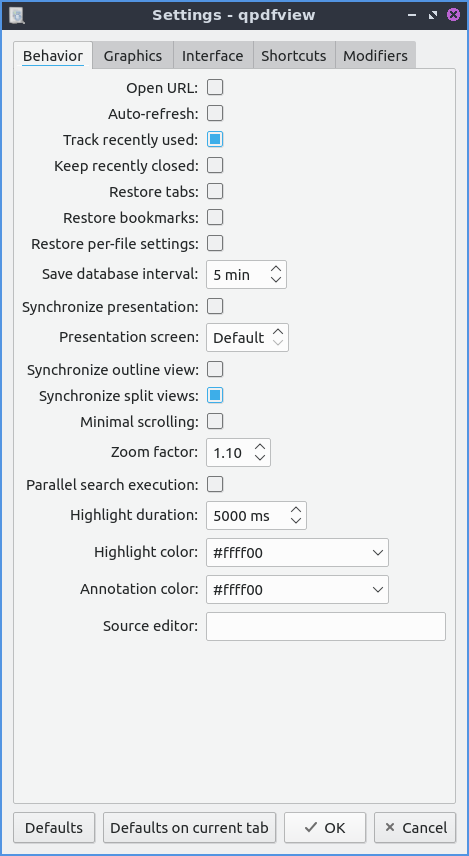Viewport: 469px width, 856px height.
Task: Open the Shortcuts tab
Action: coord(294,56)
